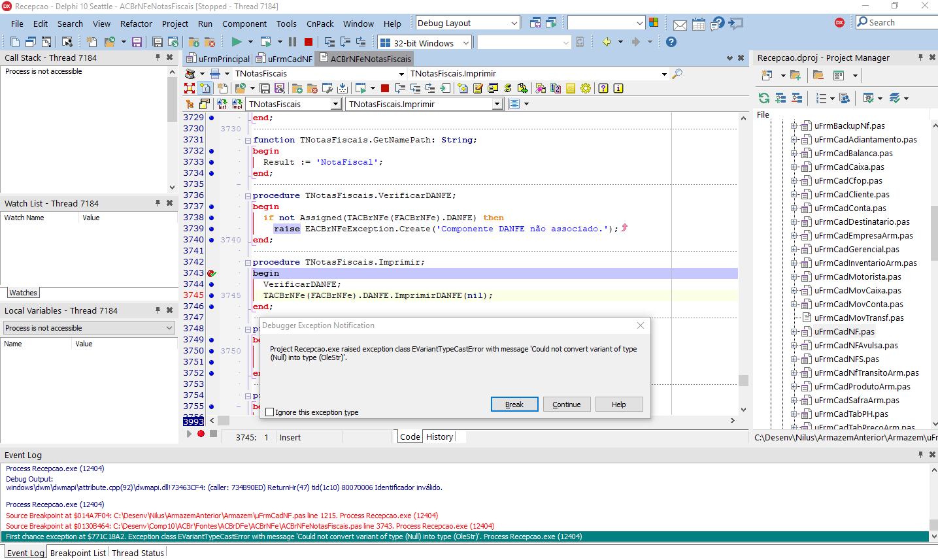Pin the Event Log panel
Screen dimensions: 938x560
(x=920, y=455)
